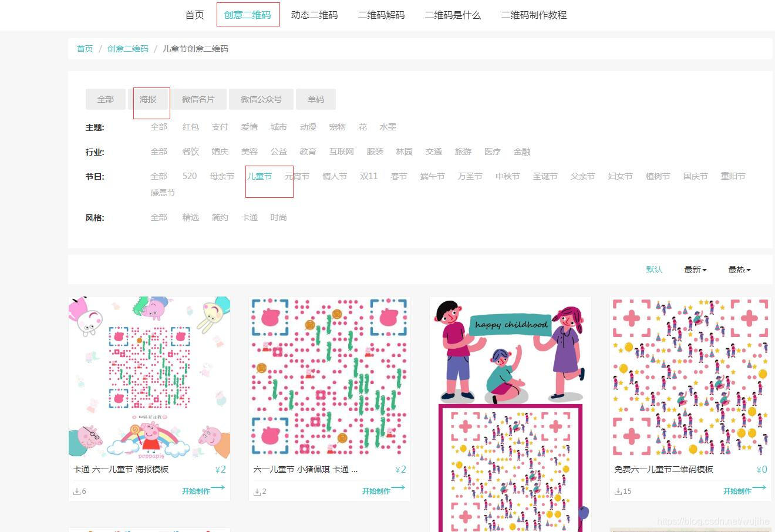Filter industry by 服装
Viewport: 775px width, 532px height.
tap(375, 151)
